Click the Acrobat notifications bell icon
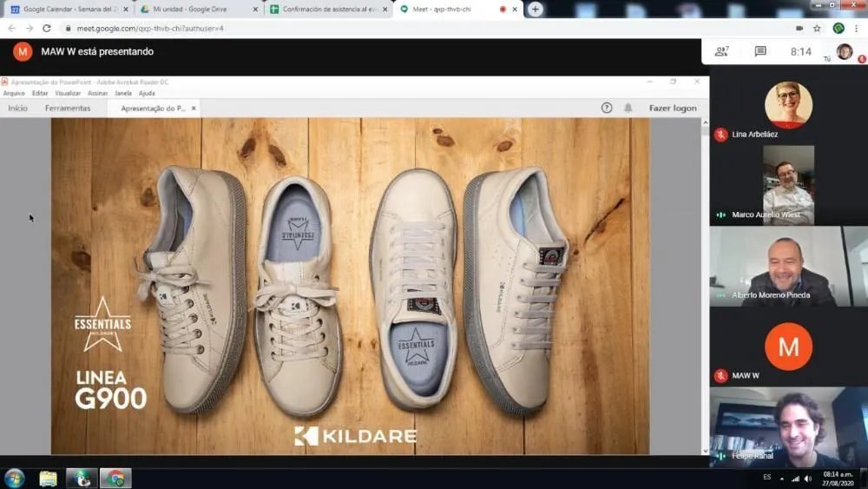Screen dimensions: 868x489 coord(628,108)
